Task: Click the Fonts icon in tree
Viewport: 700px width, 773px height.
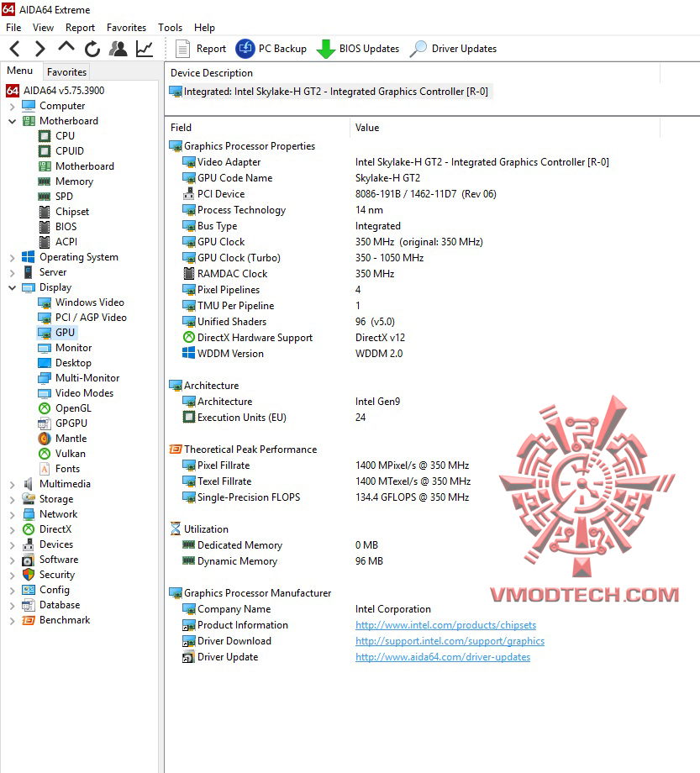Action: 45,469
